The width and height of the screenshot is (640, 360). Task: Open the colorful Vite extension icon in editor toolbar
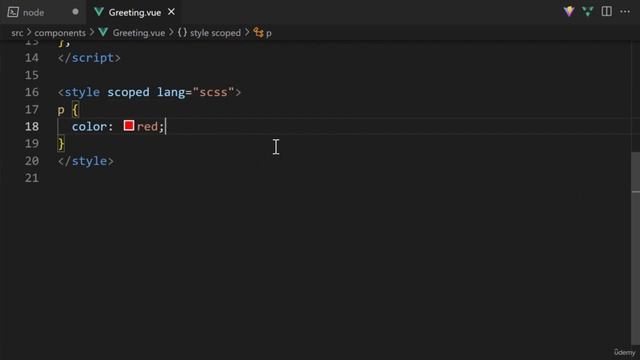(569, 11)
